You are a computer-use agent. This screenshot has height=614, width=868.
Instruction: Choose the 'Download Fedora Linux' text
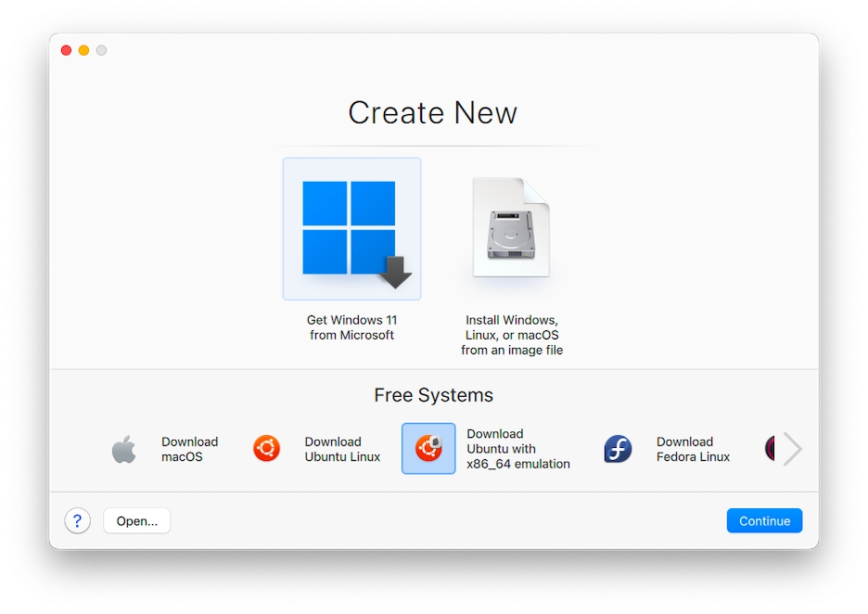(693, 450)
